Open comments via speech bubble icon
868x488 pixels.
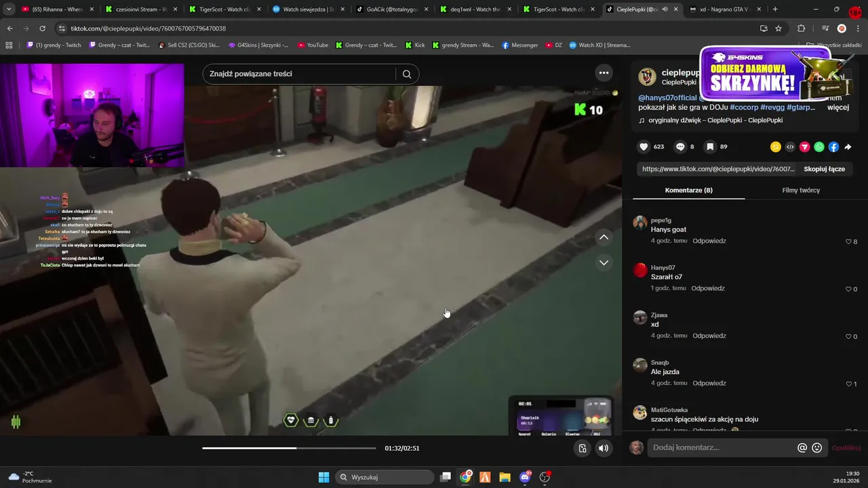tap(680, 147)
